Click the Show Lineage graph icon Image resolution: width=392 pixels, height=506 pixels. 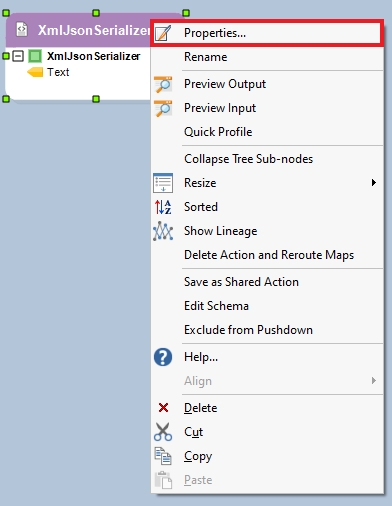point(163,231)
